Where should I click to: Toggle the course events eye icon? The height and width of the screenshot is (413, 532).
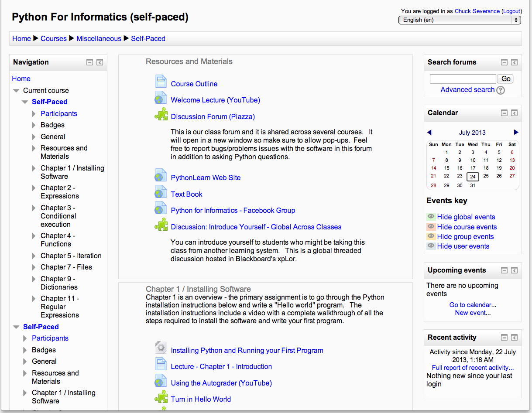tap(431, 227)
